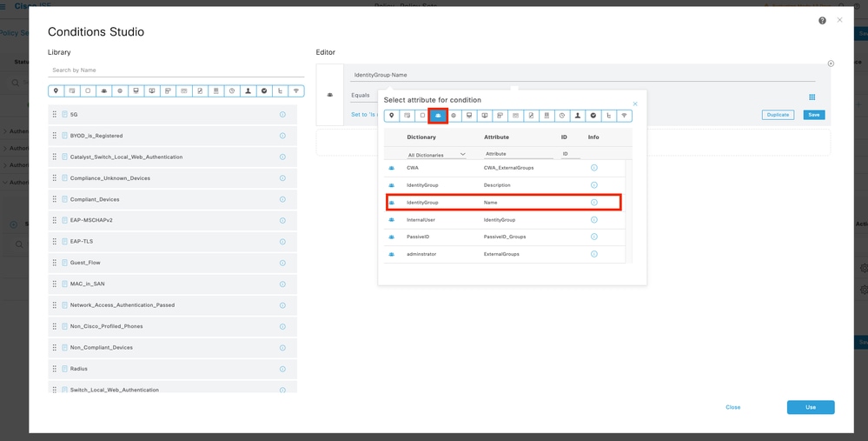Select checkmark circle filter in attribute popup
Image resolution: width=868 pixels, height=441 pixels.
pos(593,116)
